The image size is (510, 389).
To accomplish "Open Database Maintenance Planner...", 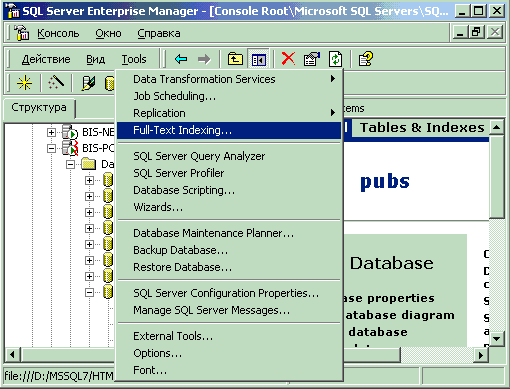I will tap(229, 233).
